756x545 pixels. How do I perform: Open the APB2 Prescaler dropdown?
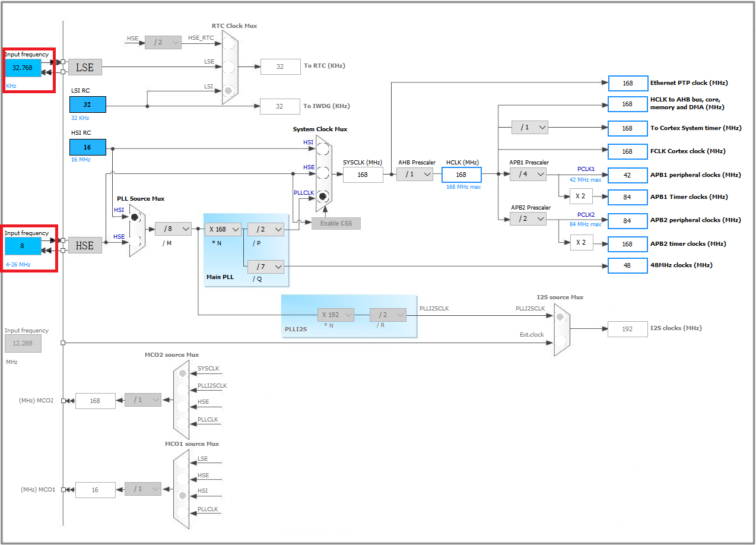pos(528,218)
